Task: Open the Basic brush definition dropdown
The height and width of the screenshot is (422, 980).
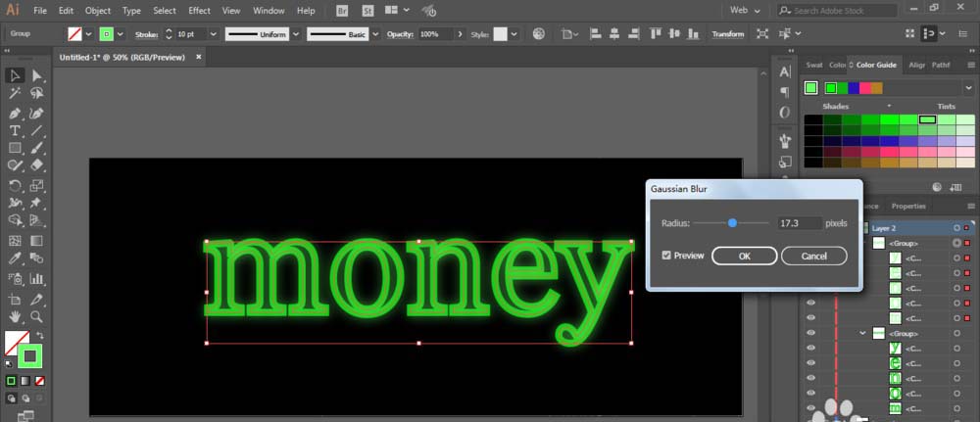Action: (x=375, y=34)
